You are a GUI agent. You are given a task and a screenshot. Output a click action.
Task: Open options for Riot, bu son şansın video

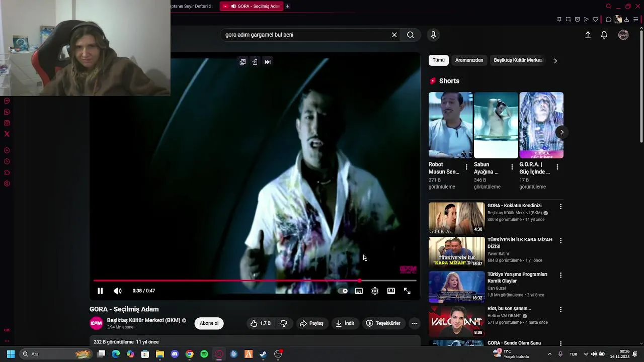[560, 310]
